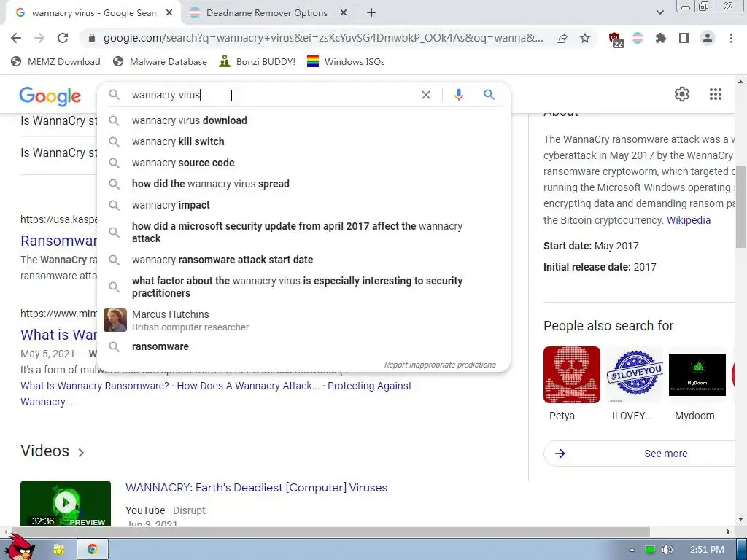747x560 pixels.
Task: Open Windows ISOs bookmark
Action: coord(345,61)
